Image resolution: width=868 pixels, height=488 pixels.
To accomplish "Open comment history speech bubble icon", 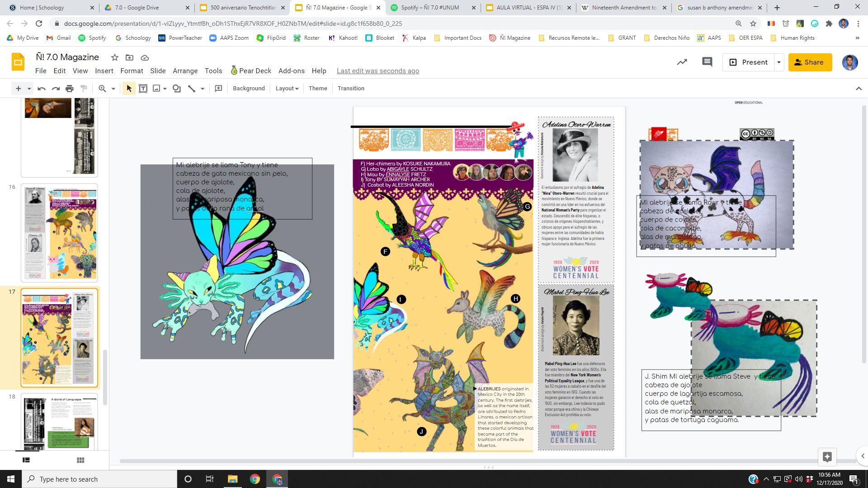I will coord(707,62).
